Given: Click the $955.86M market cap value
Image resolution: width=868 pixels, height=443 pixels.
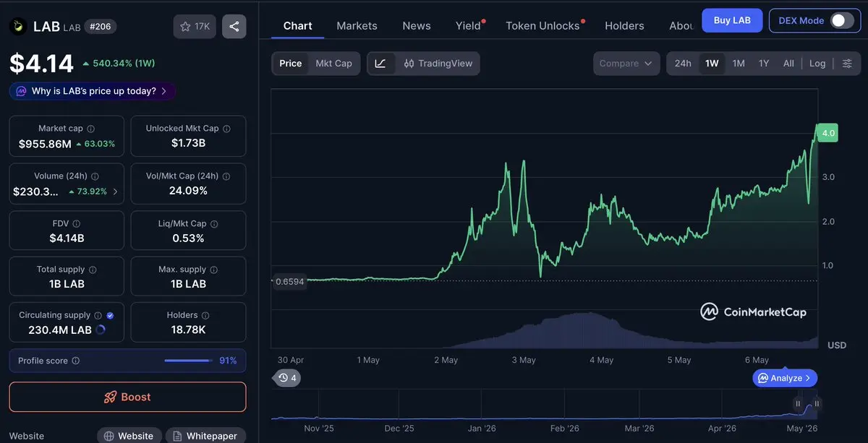Looking at the screenshot, I should coord(45,144).
